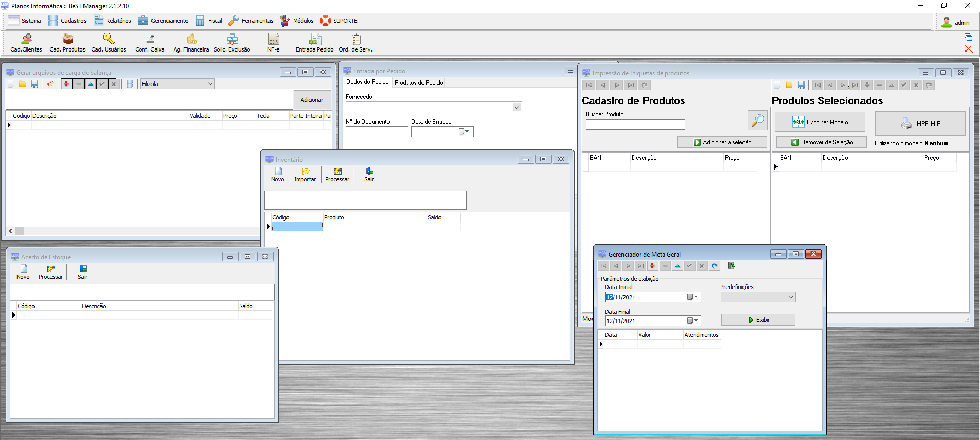
Task: Click the Nº do Documento input field
Action: 377,132
